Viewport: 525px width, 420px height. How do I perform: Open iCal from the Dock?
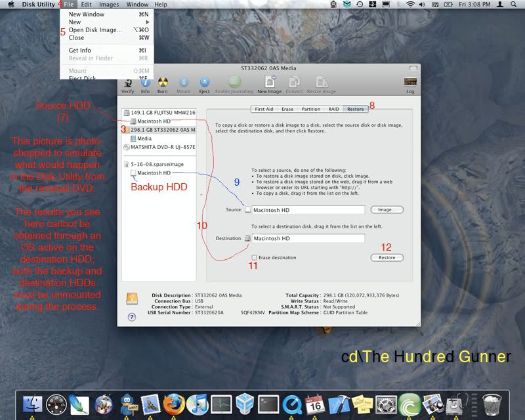[x=315, y=404]
